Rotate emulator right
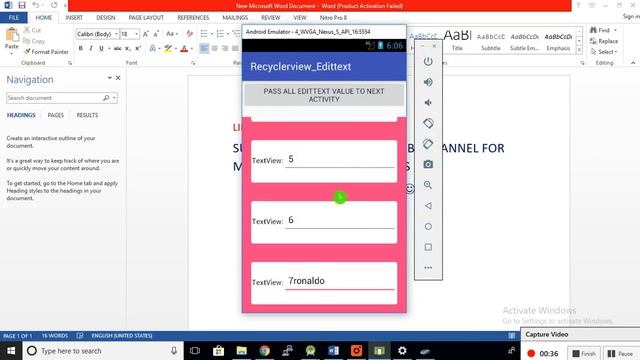The height and width of the screenshot is (360, 640). [x=428, y=144]
